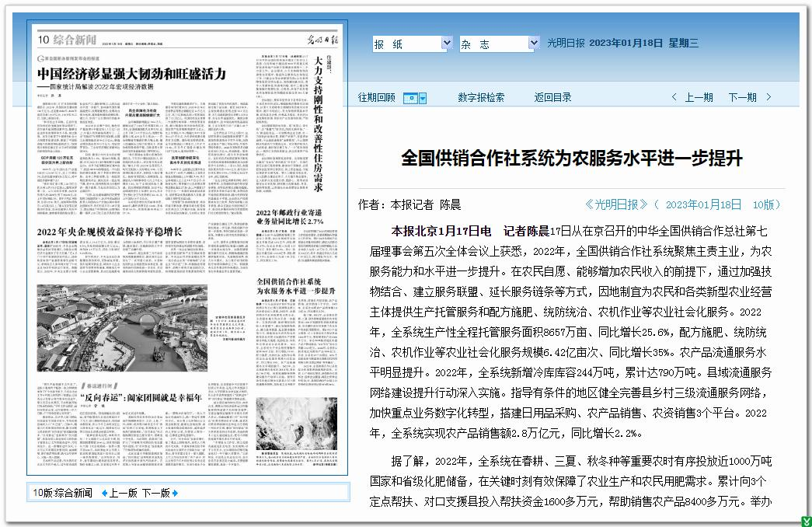Click the left chevron before 上一期
The height and width of the screenshot is (527, 812).
674,97
